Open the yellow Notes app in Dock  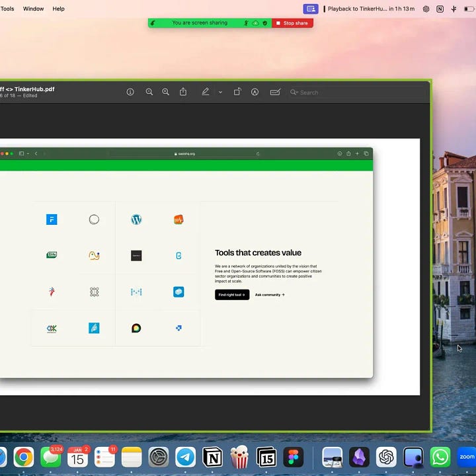pyautogui.click(x=132, y=457)
